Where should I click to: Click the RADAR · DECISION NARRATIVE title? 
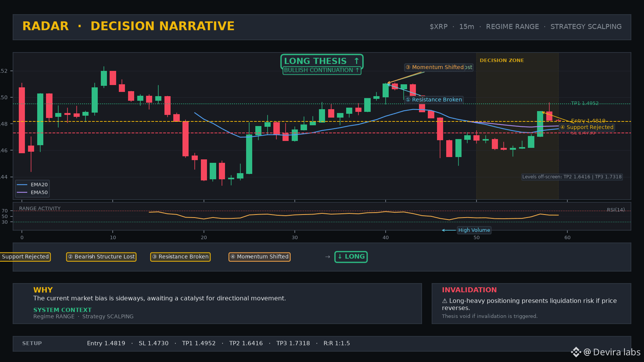[128, 26]
